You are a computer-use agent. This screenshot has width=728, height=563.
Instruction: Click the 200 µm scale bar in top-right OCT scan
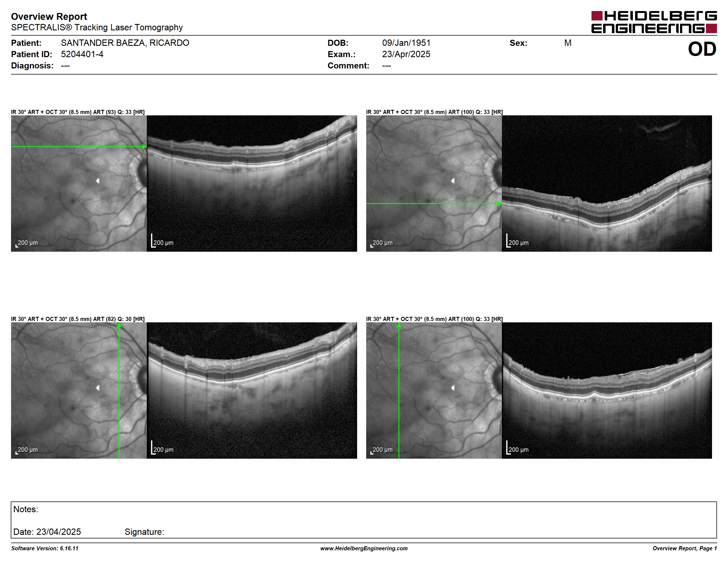pyautogui.click(x=517, y=241)
